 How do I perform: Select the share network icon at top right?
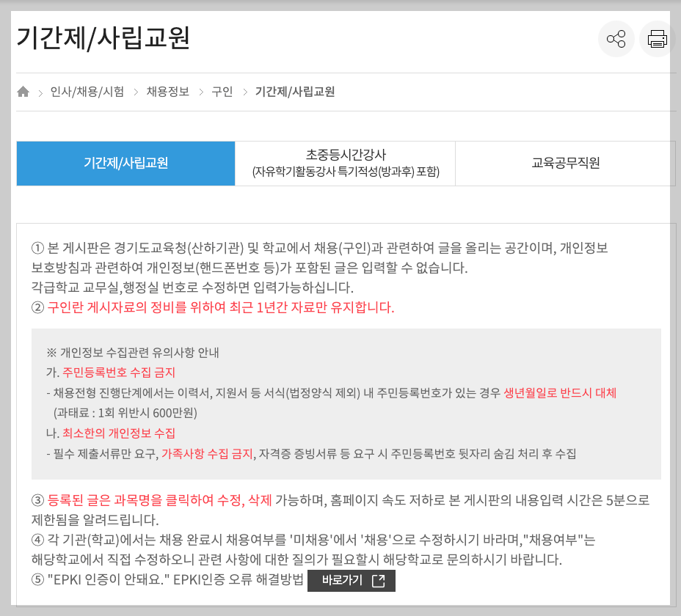tap(616, 39)
